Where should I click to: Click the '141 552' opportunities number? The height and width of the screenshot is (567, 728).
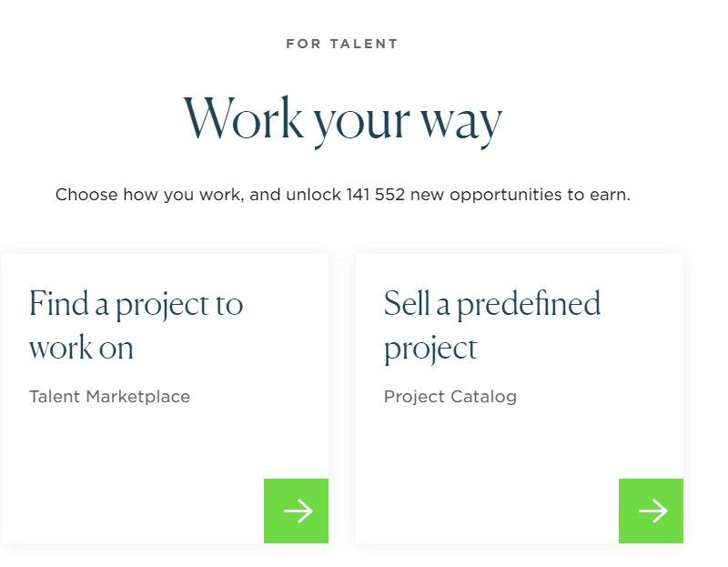click(x=376, y=195)
